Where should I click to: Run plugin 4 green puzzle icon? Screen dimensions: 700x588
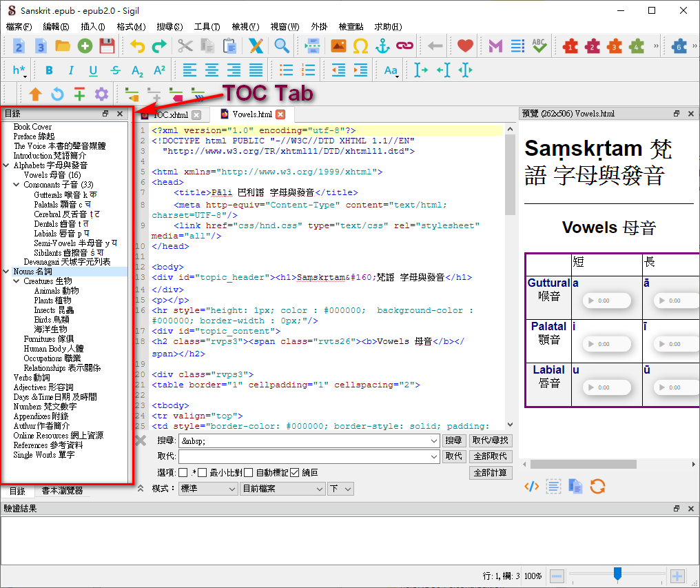tap(637, 46)
